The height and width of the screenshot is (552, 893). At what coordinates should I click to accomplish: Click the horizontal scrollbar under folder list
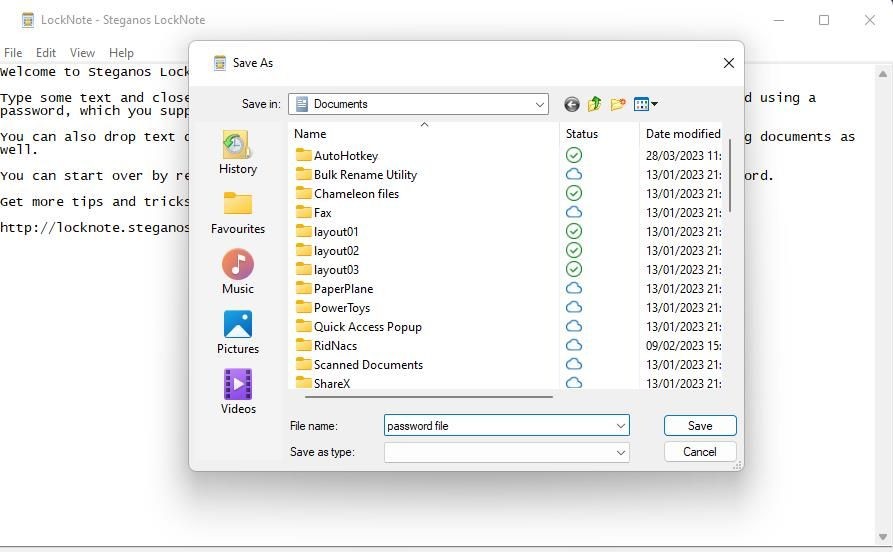[429, 396]
